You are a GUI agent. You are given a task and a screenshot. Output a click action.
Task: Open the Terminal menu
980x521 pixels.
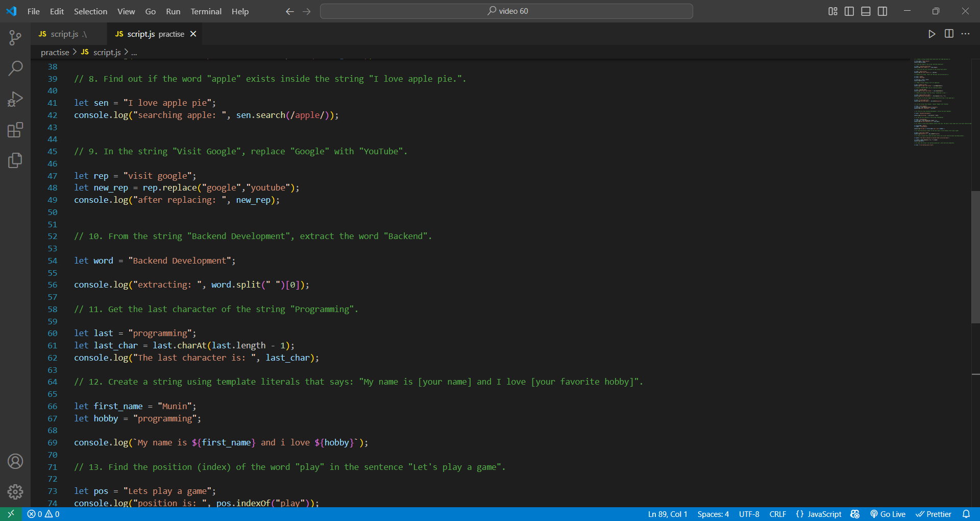[x=206, y=11]
